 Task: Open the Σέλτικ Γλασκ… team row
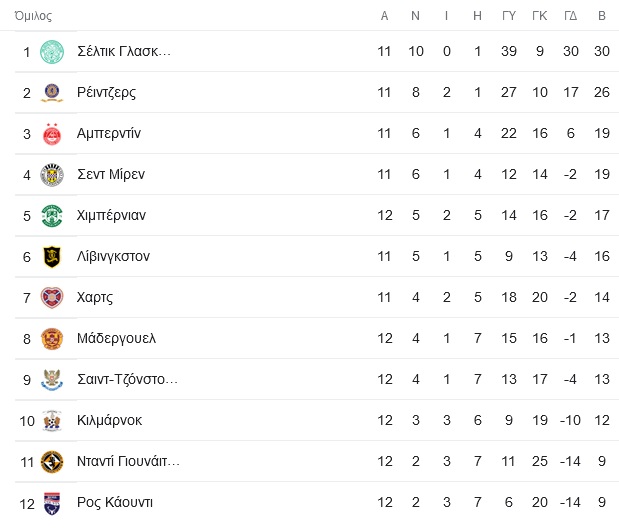(x=313, y=52)
